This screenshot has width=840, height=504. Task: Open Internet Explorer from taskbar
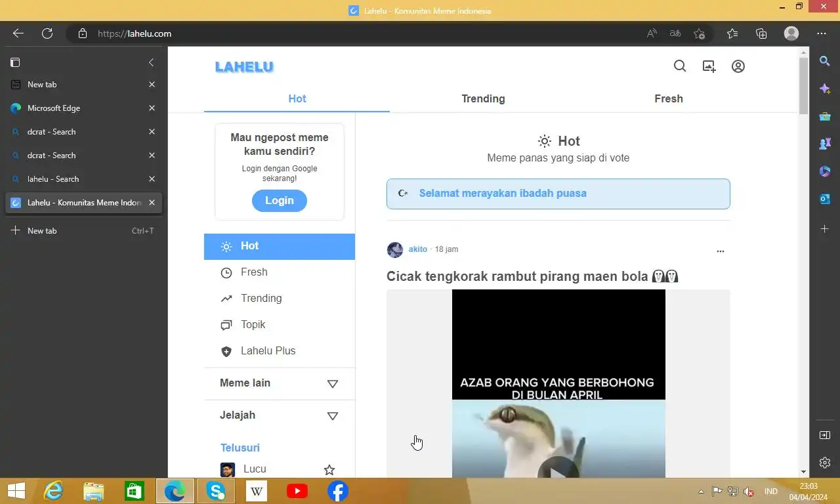pyautogui.click(x=53, y=491)
